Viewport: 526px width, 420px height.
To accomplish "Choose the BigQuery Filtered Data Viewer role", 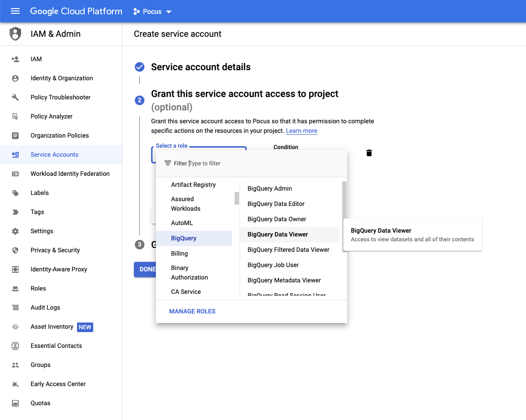I will click(x=290, y=250).
